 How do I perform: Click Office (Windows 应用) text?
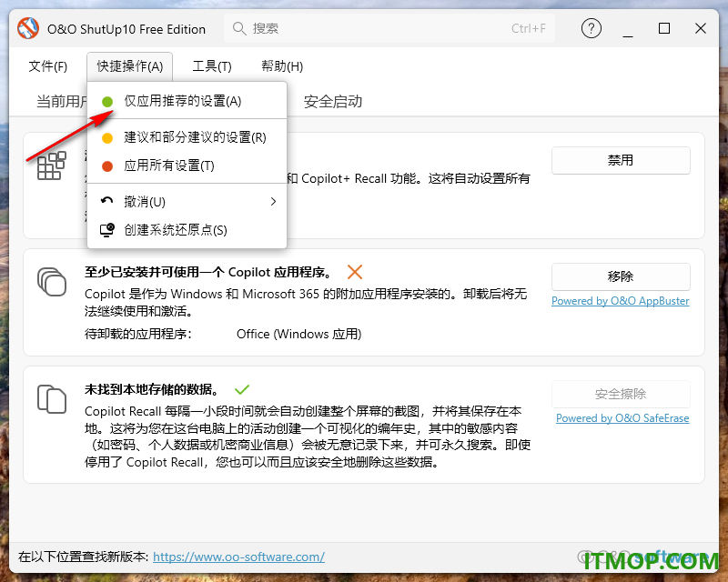[299, 334]
